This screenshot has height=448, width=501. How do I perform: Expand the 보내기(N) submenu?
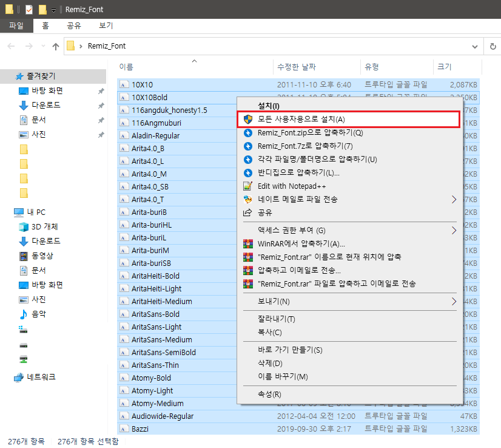click(x=454, y=301)
